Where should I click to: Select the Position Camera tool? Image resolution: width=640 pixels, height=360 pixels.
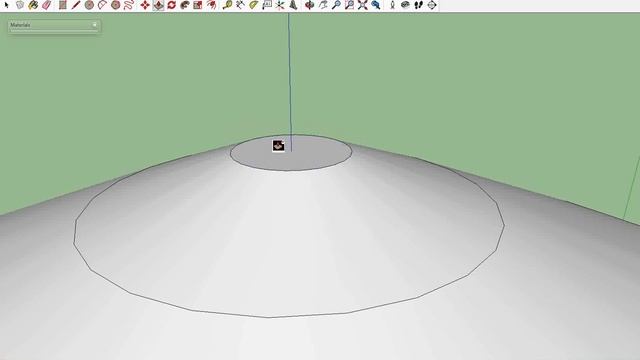click(x=392, y=5)
